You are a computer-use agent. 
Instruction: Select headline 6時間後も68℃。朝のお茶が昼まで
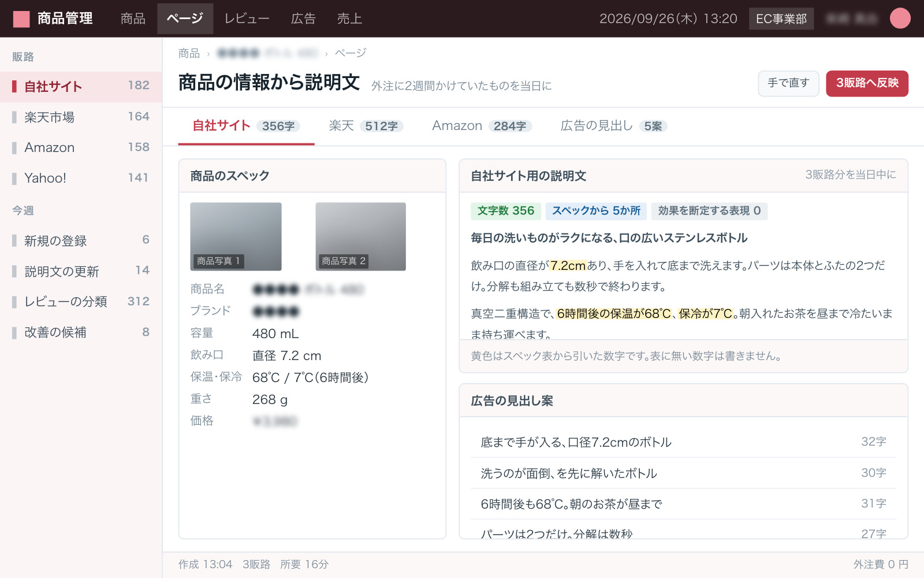[683, 504]
